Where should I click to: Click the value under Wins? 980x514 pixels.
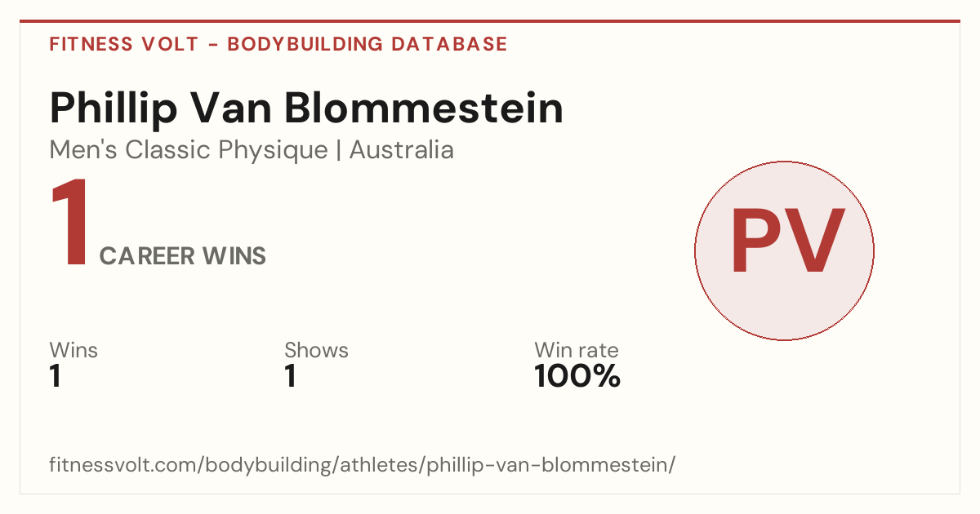[x=56, y=377]
